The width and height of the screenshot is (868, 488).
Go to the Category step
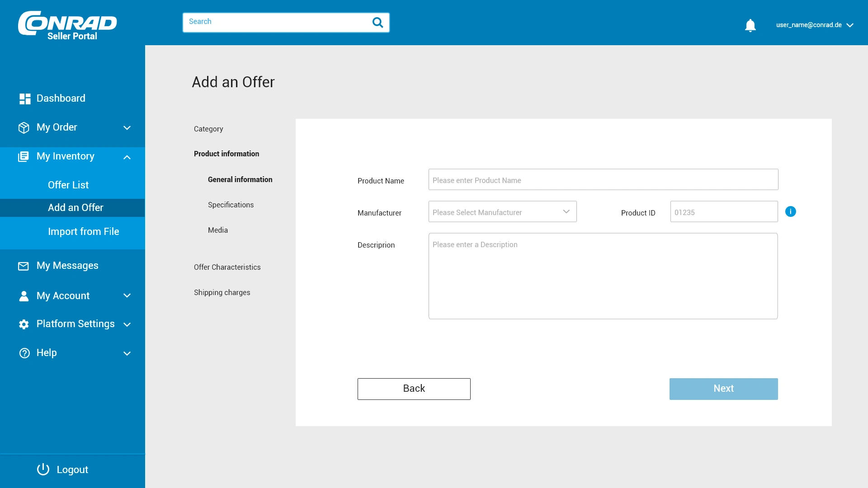point(208,129)
